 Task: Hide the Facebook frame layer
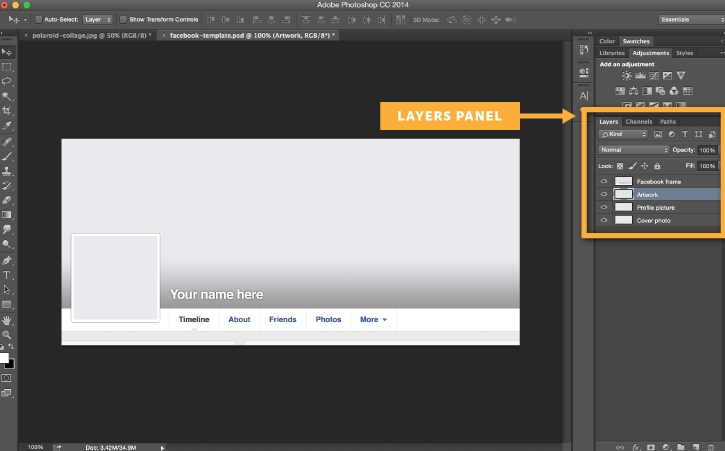point(603,181)
